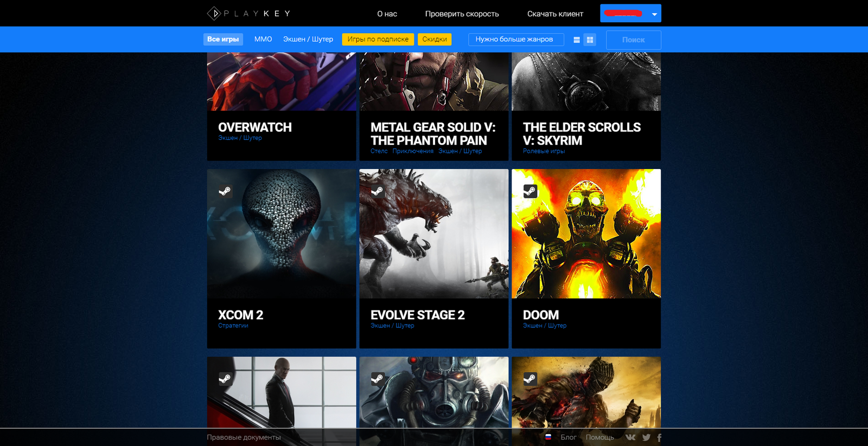Open 'Правовые документы' footer link
This screenshot has height=446, width=868.
pos(244,437)
